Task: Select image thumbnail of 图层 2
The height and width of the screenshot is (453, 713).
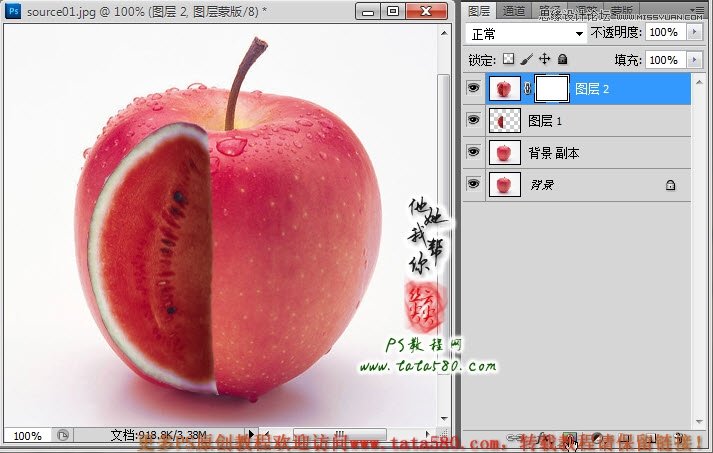Action: [x=504, y=89]
